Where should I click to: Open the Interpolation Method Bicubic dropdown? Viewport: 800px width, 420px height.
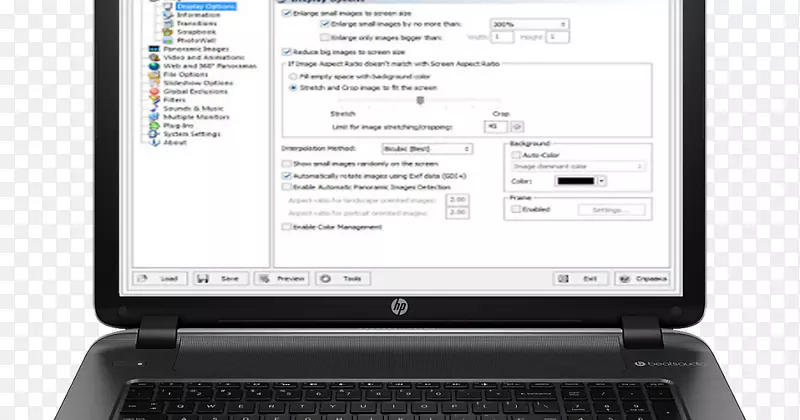click(x=427, y=149)
